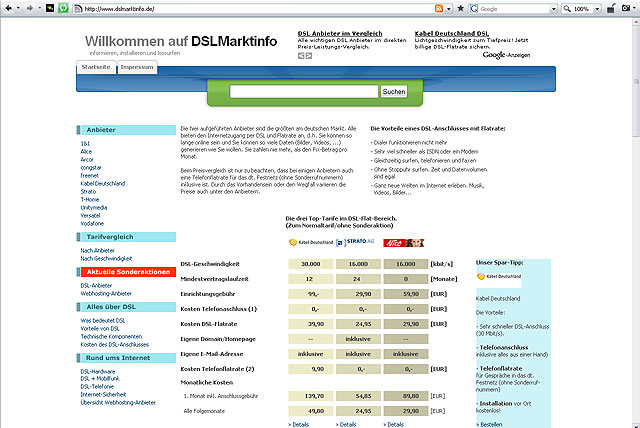Open provider link freenet
The height and width of the screenshot is (428, 640).
pyautogui.click(x=90, y=175)
